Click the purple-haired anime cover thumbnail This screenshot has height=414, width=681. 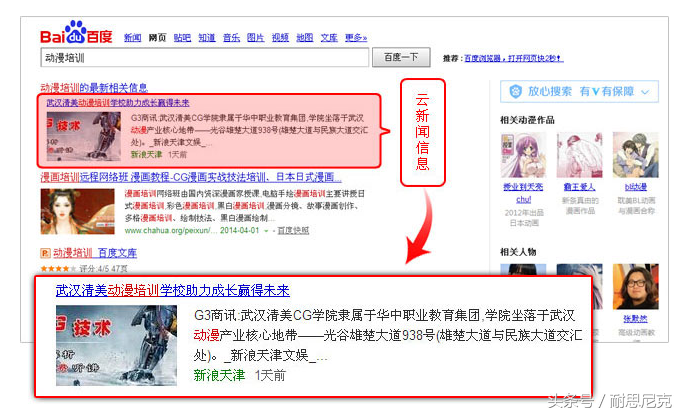(523, 156)
